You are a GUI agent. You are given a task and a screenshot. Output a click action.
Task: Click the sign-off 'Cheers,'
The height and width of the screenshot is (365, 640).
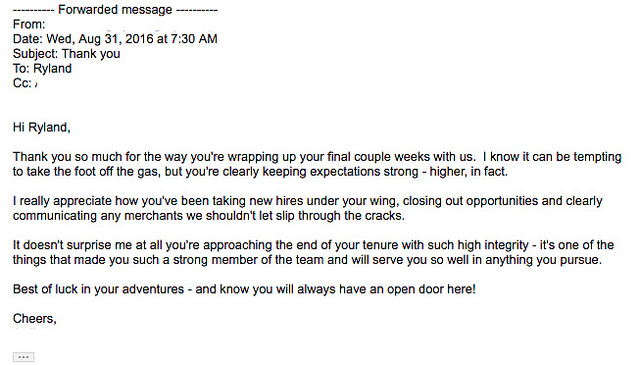pyautogui.click(x=35, y=318)
